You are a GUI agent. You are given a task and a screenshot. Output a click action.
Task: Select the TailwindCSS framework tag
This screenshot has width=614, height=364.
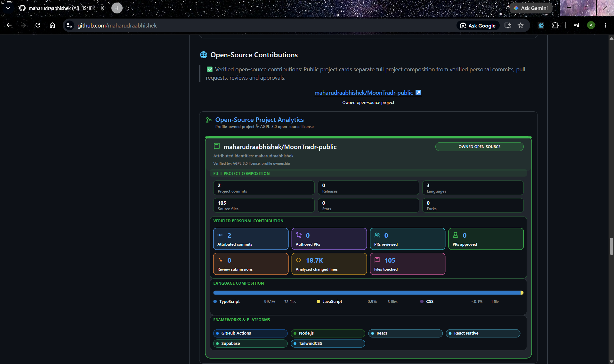click(x=328, y=344)
